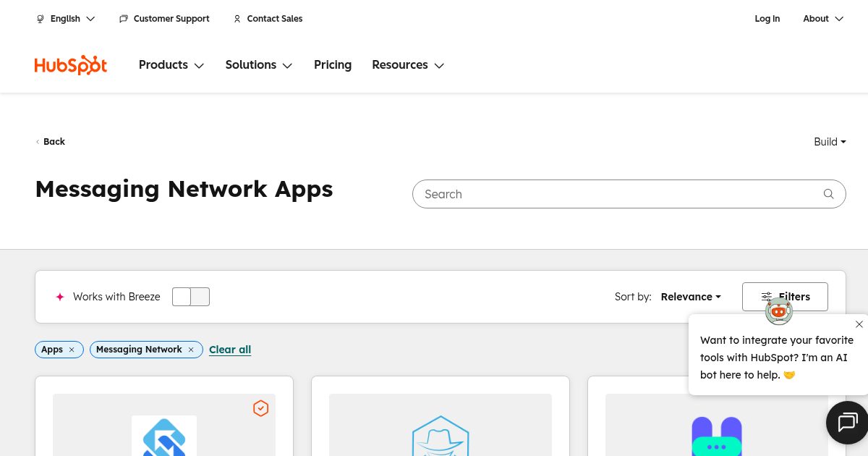Click the Messaging Network chip label
Image resolution: width=868 pixels, height=456 pixels.
139,350
